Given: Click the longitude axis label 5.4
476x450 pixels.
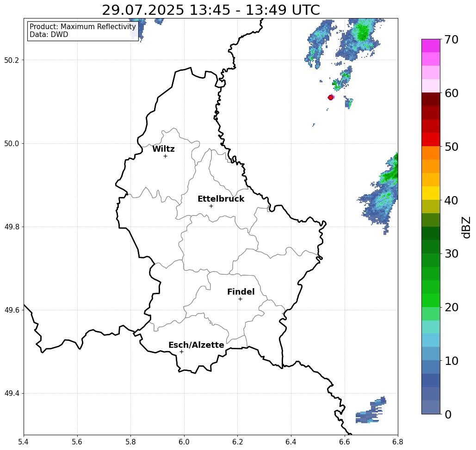Looking at the screenshot, I should pos(24,442).
